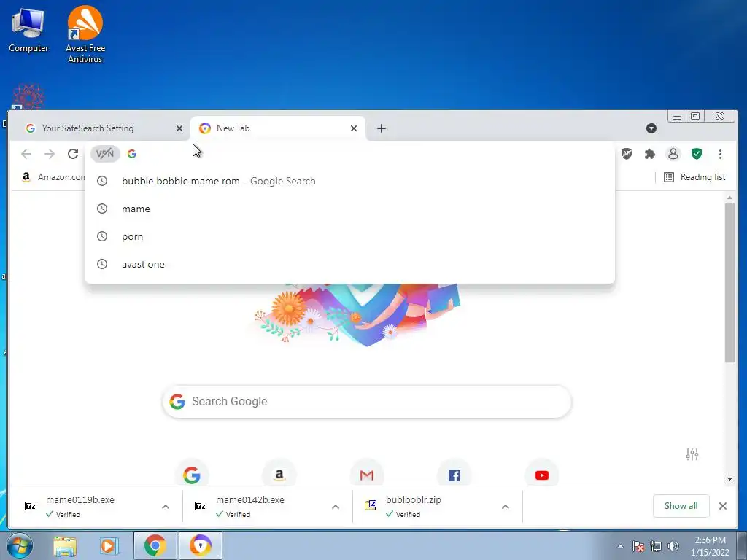Click the volume speaker tray icon

coord(673,546)
